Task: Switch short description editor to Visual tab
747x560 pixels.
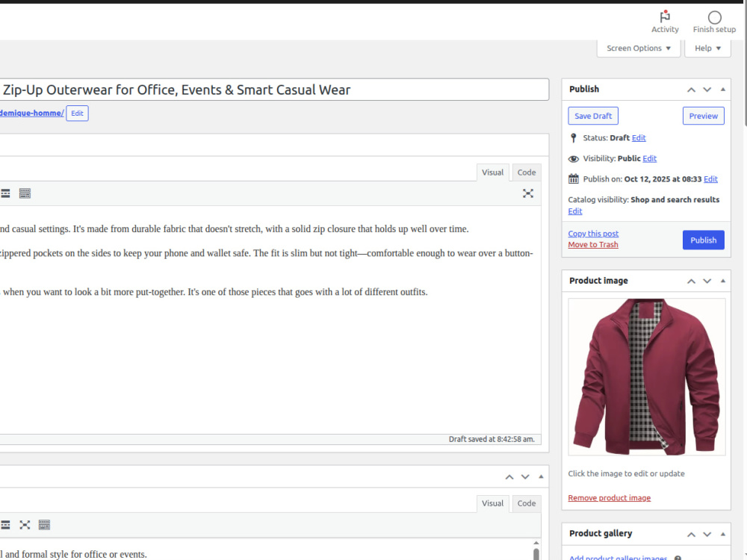Action: coord(492,503)
